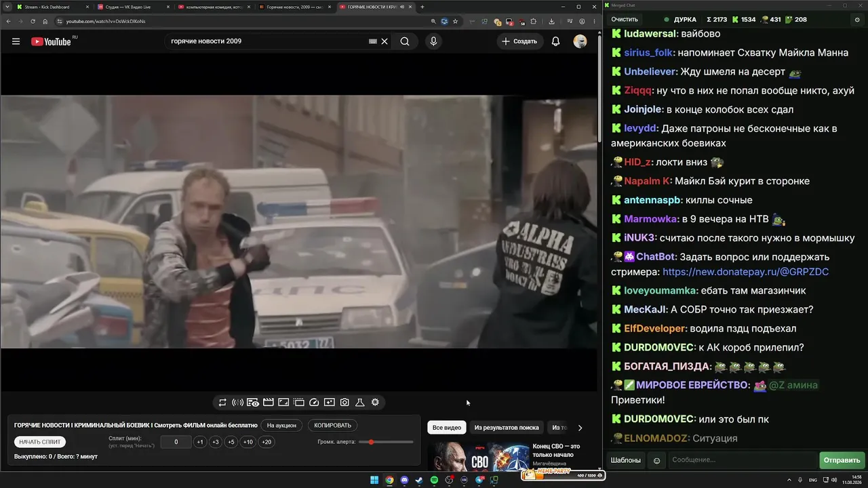Click the Сообщение chat message field
Screen dimensions: 868x488
tap(743, 460)
